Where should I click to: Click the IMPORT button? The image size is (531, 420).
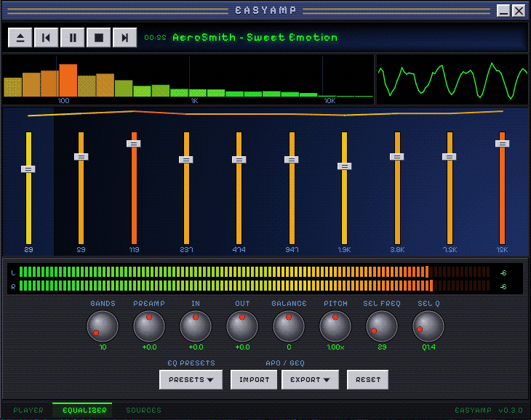254,380
